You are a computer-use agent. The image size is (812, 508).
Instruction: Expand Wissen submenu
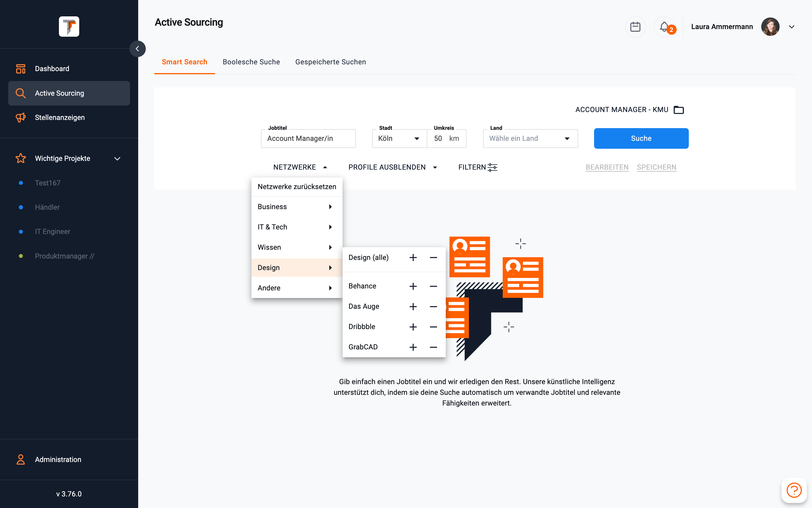pos(297,247)
